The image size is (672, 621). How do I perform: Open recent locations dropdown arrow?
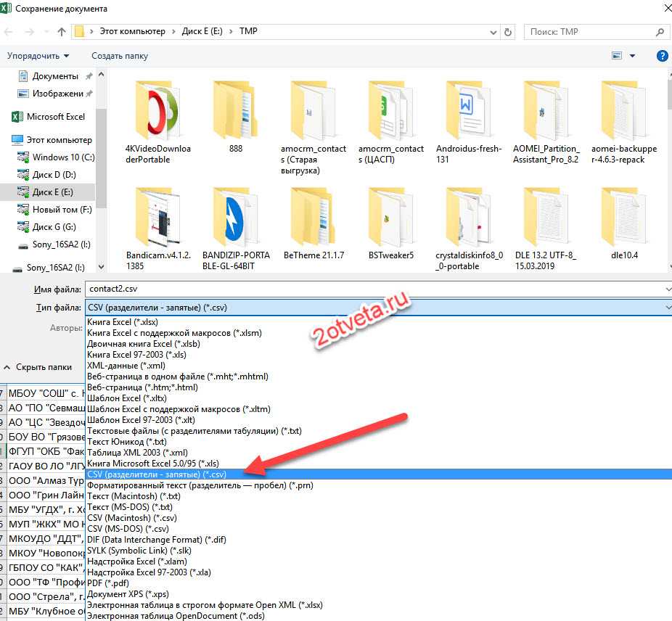tap(46, 32)
